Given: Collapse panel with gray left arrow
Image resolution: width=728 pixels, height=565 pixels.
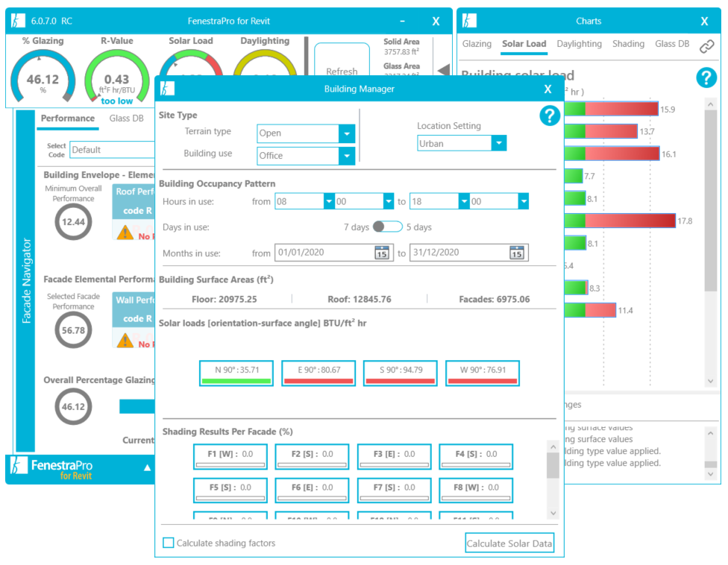Looking at the screenshot, I should pos(444,69).
